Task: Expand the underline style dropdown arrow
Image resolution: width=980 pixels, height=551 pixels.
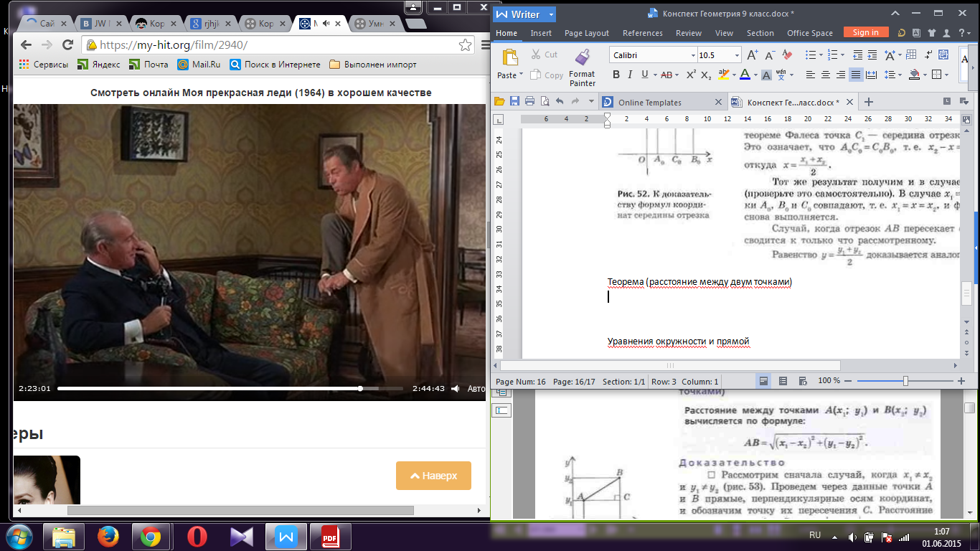Action: click(654, 75)
